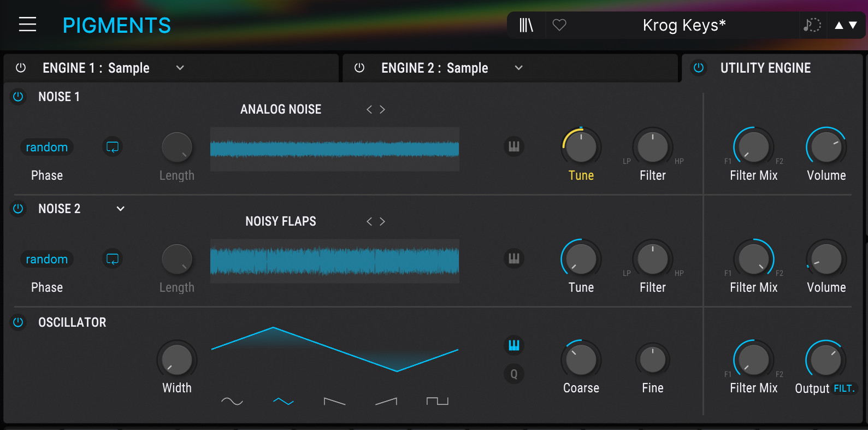Click the Oscillator Width knob
This screenshot has width=868, height=430.
point(177,360)
